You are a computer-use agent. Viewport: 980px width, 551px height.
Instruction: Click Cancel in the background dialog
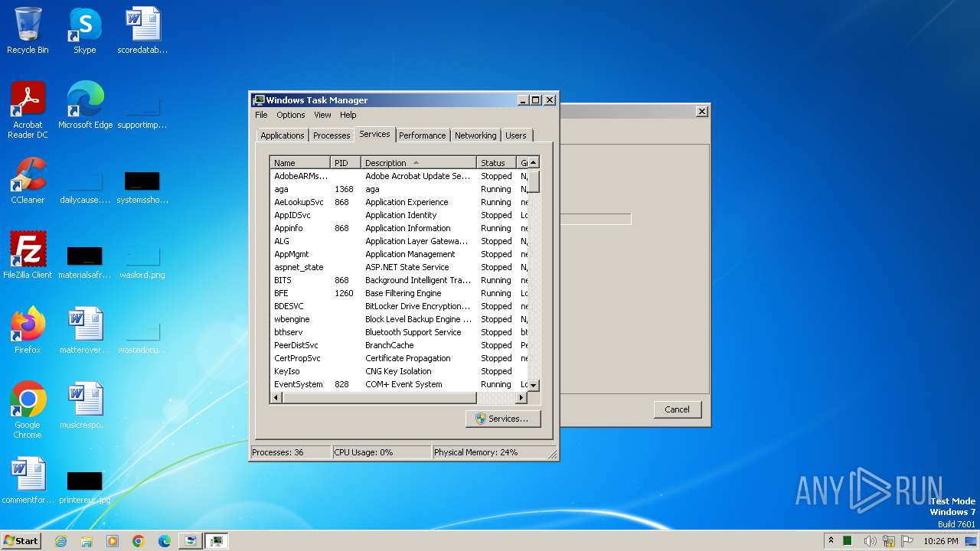pyautogui.click(x=677, y=409)
